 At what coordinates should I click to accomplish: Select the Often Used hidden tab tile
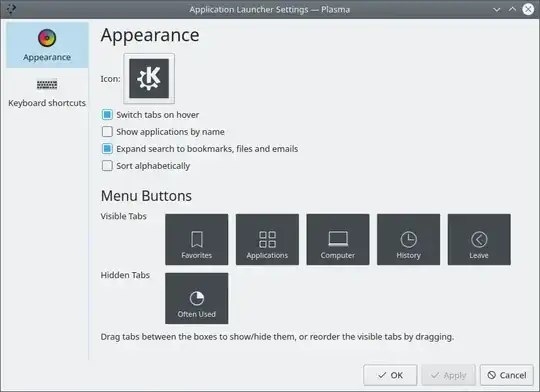pos(197,298)
